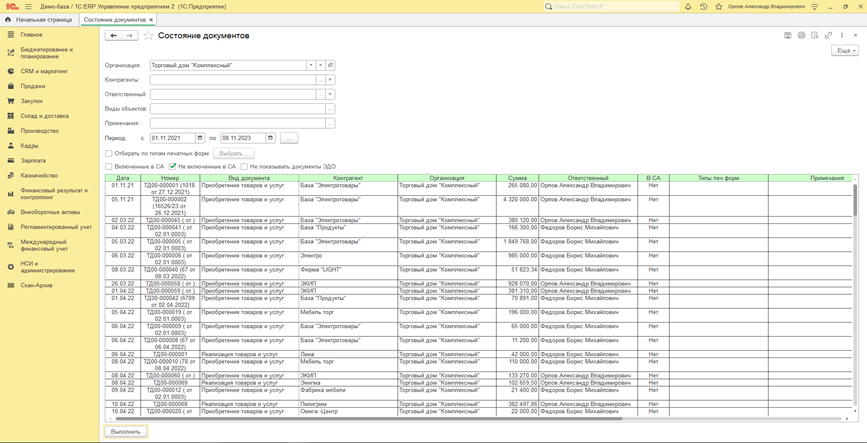Open the Еще dropdown menu
867x443 pixels.
coord(845,50)
